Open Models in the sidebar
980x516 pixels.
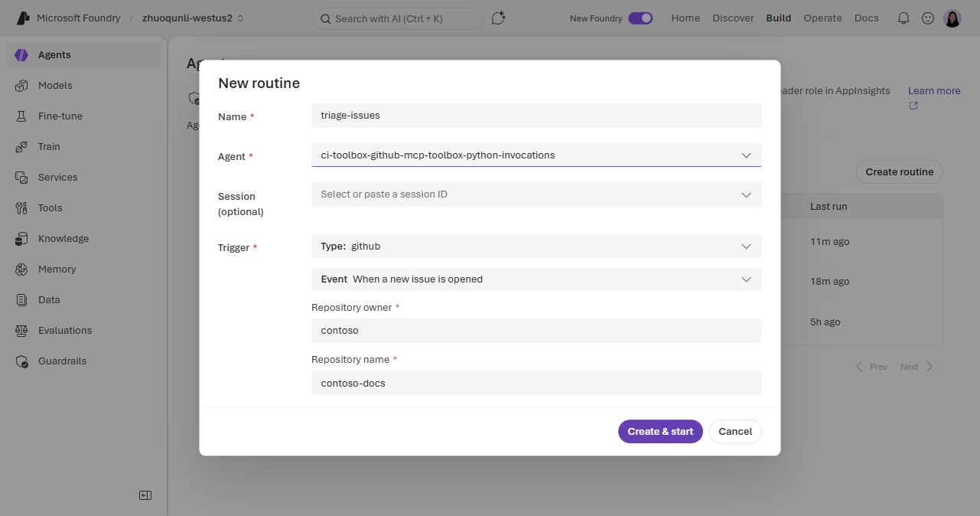83,86
